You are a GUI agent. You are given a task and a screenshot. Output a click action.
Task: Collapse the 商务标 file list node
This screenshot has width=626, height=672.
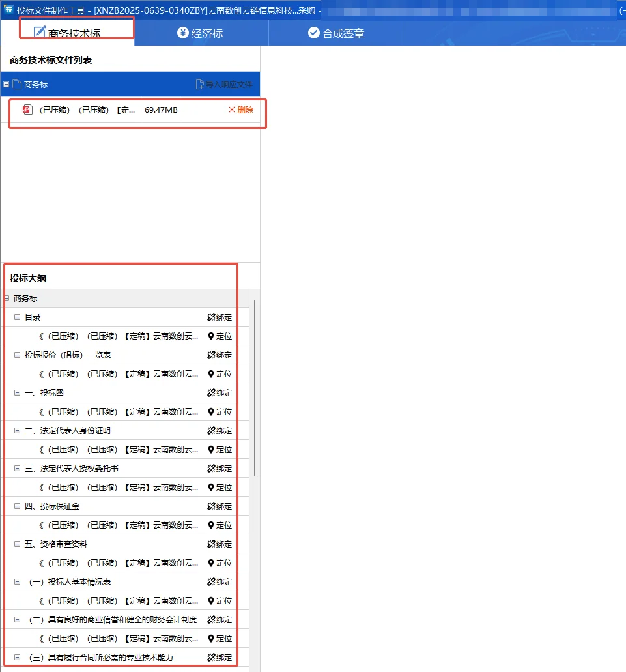(7, 85)
